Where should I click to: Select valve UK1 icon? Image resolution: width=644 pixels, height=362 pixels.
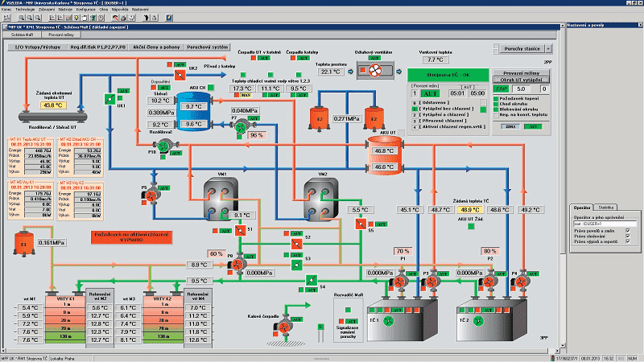[x=109, y=99]
